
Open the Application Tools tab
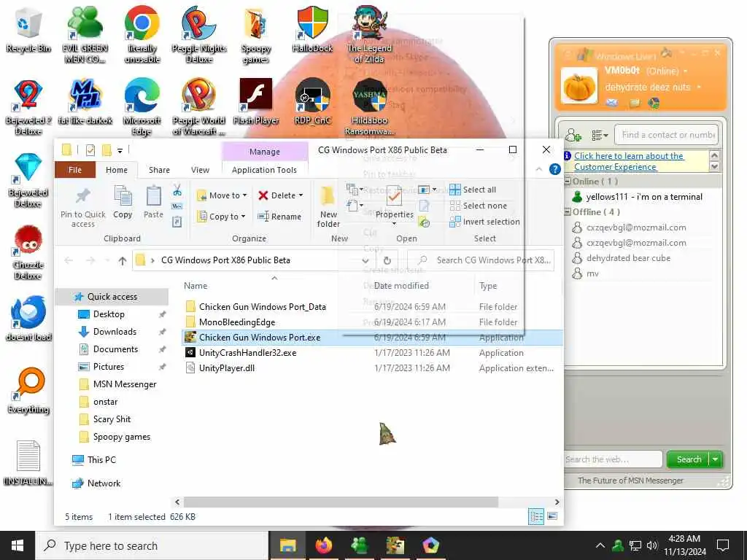tap(264, 170)
